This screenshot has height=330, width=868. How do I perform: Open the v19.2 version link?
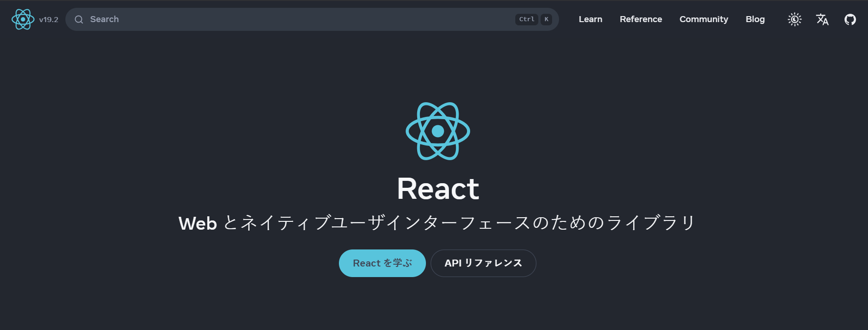(x=49, y=19)
